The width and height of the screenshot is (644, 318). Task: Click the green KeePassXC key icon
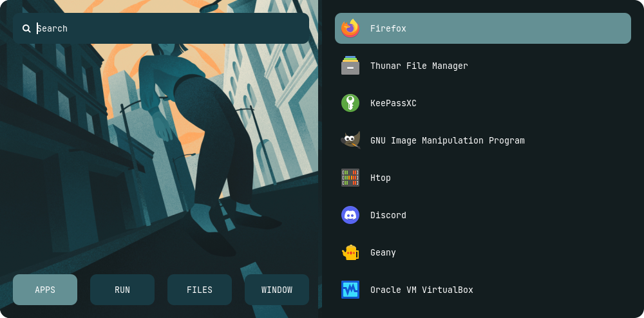350,103
